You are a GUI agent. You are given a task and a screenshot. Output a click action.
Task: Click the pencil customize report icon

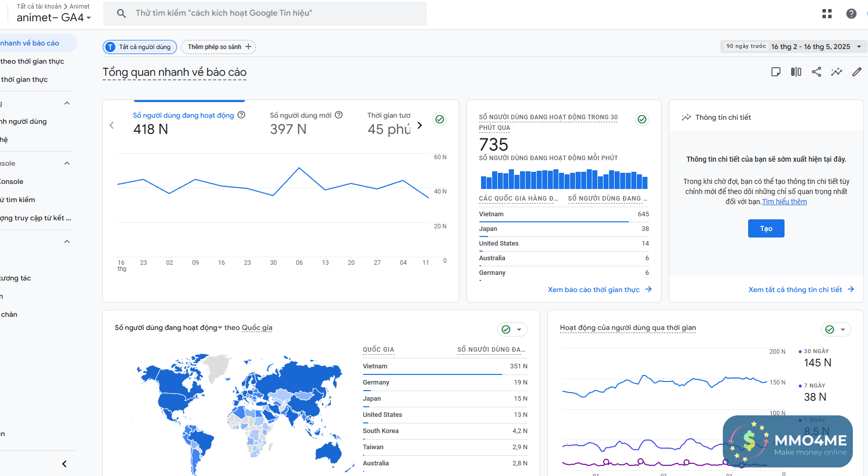point(857,72)
